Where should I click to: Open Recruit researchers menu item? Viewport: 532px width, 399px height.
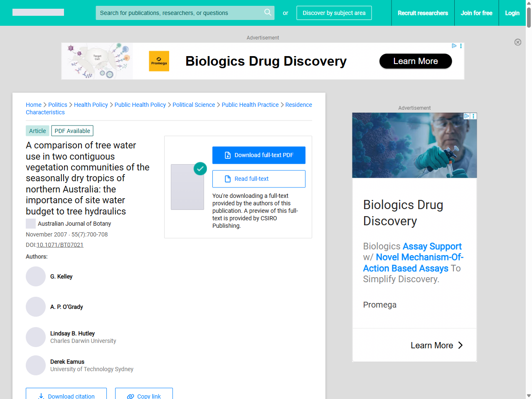(x=423, y=13)
